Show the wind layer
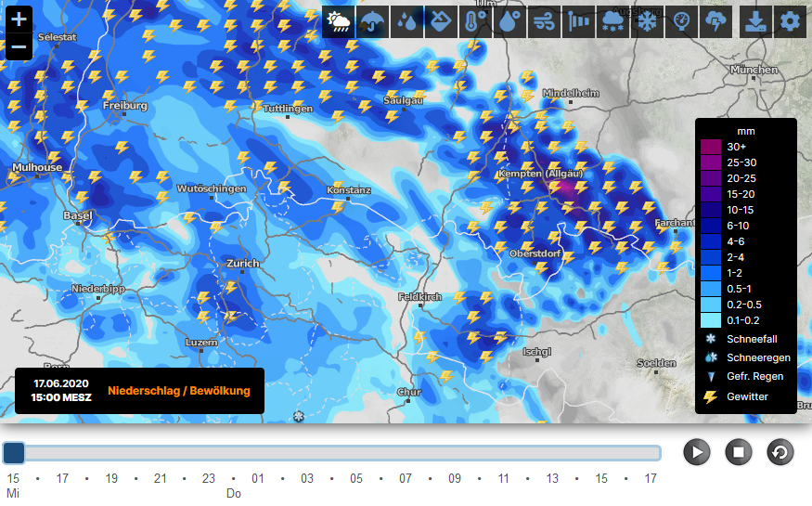 pos(545,21)
